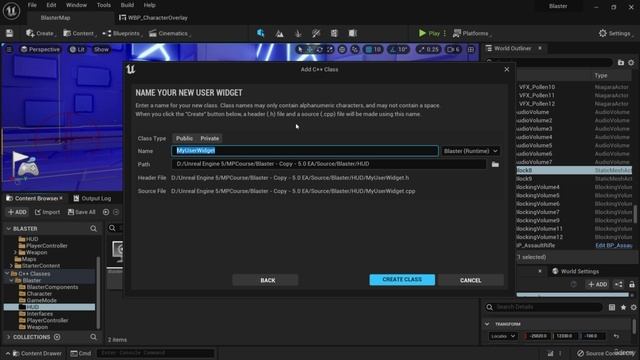Open the Perspective view mode menu
640x360 pixels.
pyautogui.click(x=40, y=49)
